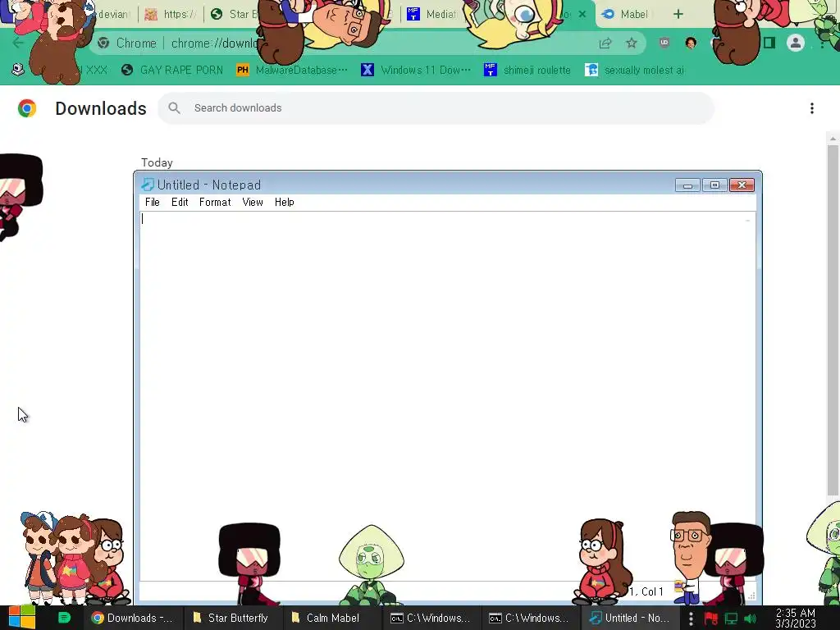The image size is (840, 630).
Task: Open the MalwareDatabase bookmark
Action: (292, 71)
